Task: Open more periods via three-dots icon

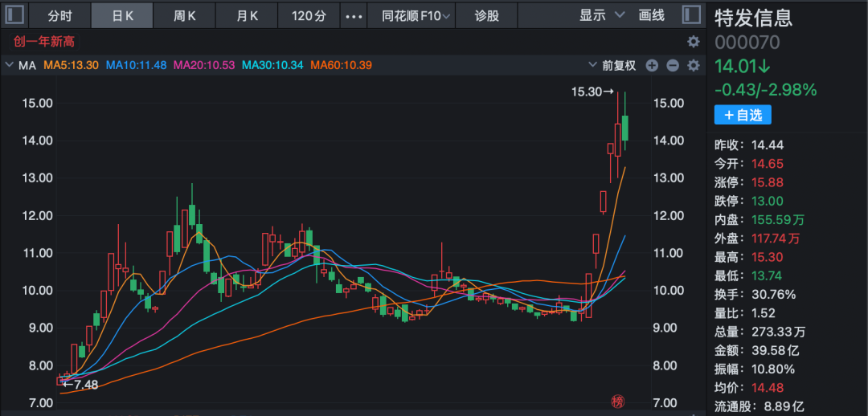Action: coord(354,16)
